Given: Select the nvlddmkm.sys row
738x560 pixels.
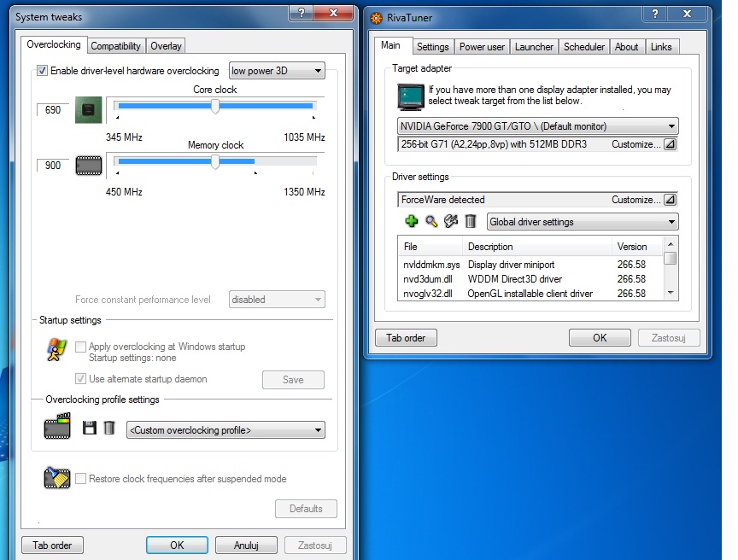Looking at the screenshot, I should click(x=531, y=265).
